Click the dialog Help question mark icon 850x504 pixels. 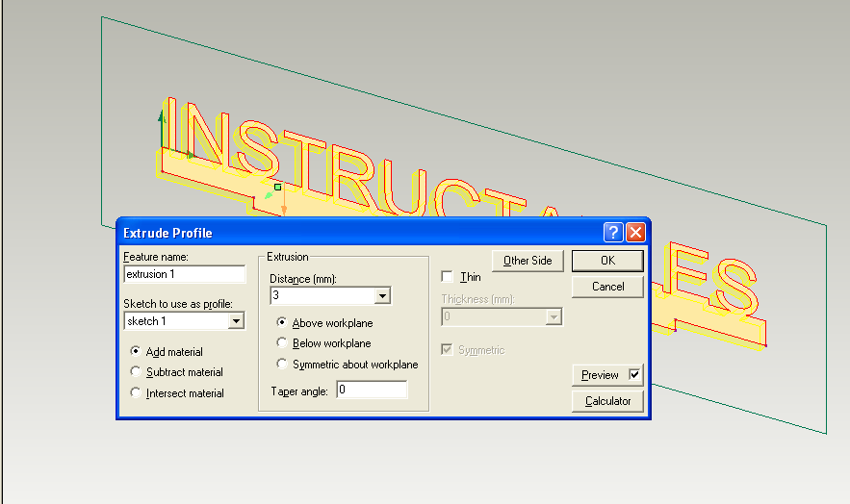coord(613,232)
